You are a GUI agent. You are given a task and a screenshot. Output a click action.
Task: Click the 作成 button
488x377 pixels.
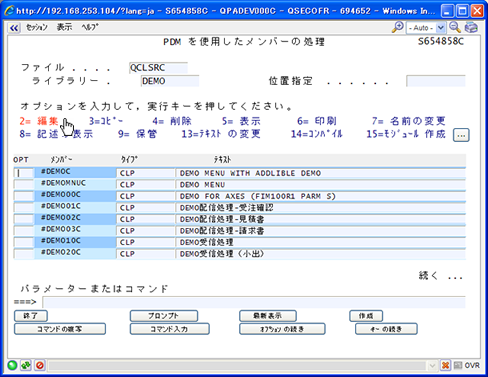coord(366,316)
